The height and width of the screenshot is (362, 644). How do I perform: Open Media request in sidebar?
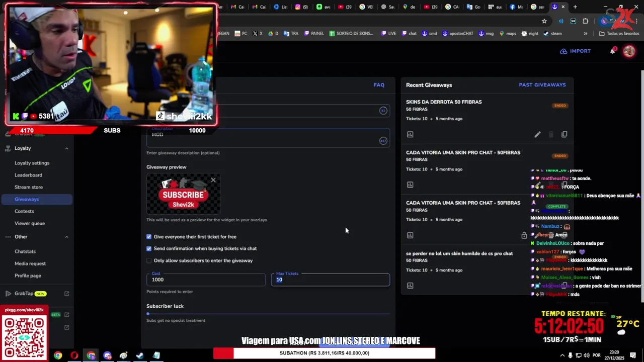tap(30, 263)
